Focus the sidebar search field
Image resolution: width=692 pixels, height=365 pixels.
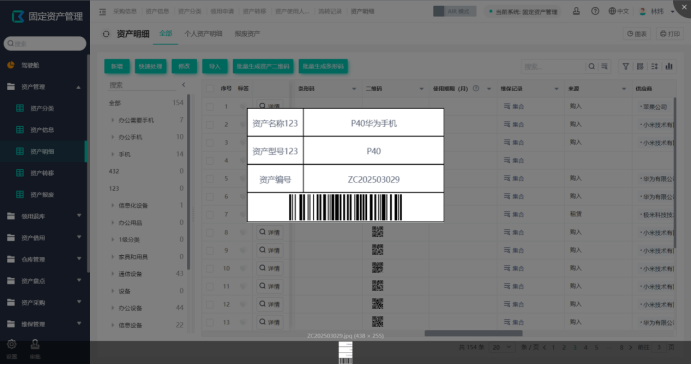pyautogui.click(x=45, y=43)
